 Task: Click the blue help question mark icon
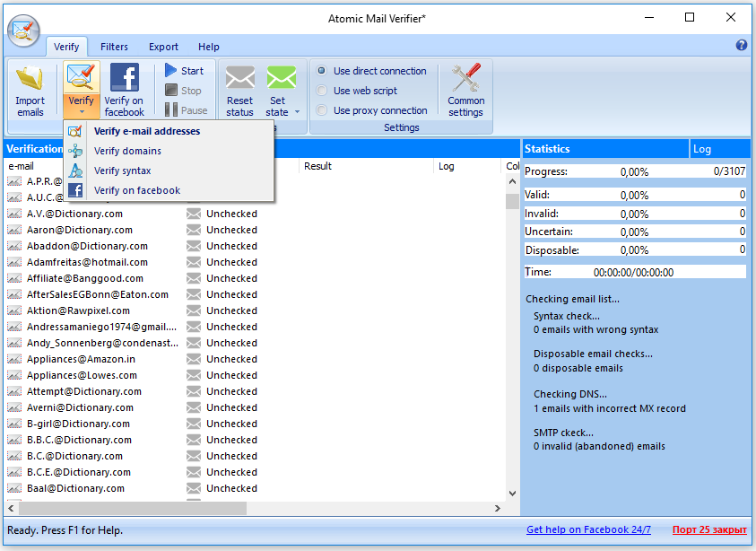pos(742,46)
